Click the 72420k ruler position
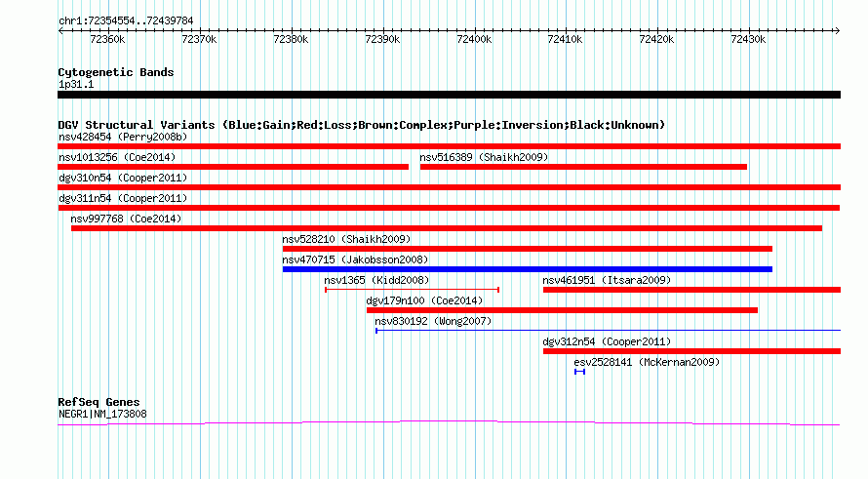 [x=656, y=39]
